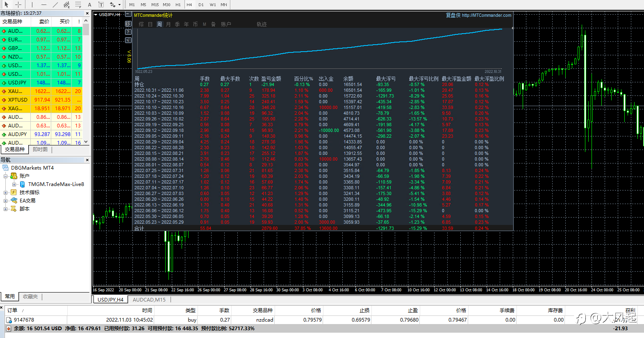Open USDJPY,H4 chart title dropdown triangle
The image size is (644, 338).
click(x=96, y=15)
